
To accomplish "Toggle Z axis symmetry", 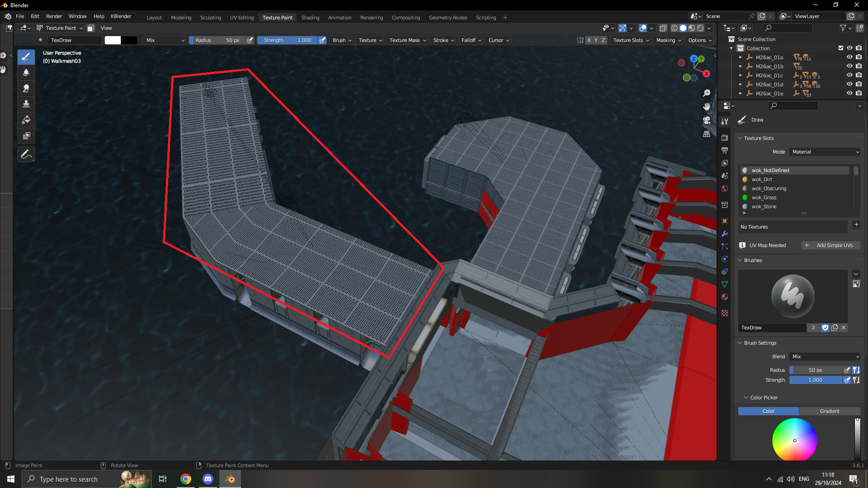I will pyautogui.click(x=603, y=40).
